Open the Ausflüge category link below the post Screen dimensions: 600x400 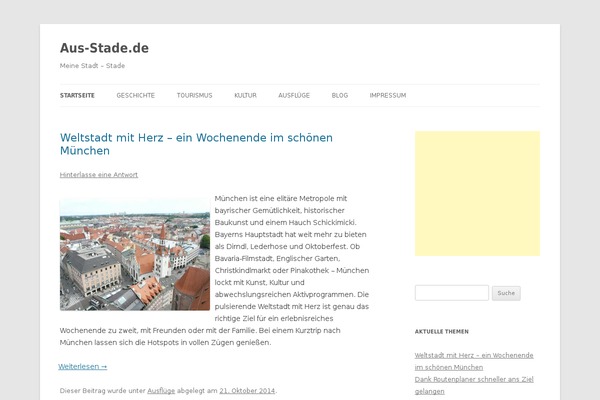161,391
